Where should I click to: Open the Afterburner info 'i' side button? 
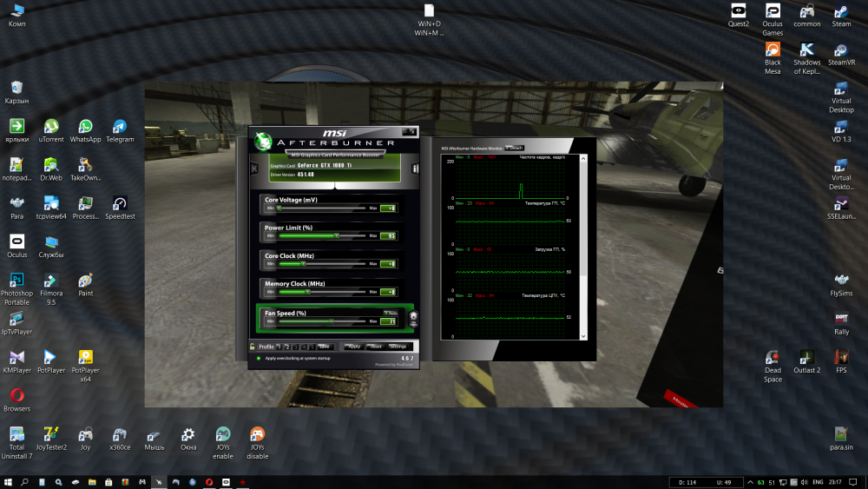pyautogui.click(x=415, y=169)
